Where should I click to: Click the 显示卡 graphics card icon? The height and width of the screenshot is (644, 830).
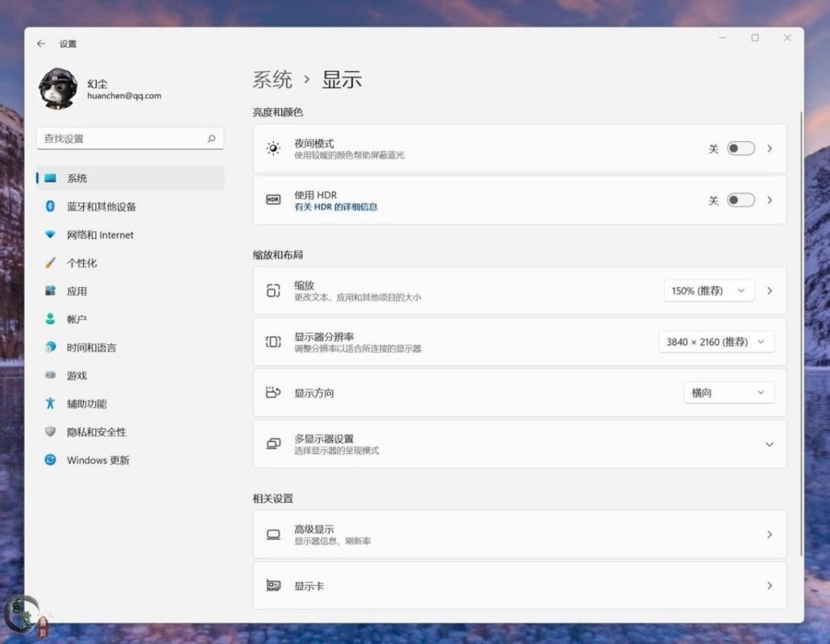[273, 585]
